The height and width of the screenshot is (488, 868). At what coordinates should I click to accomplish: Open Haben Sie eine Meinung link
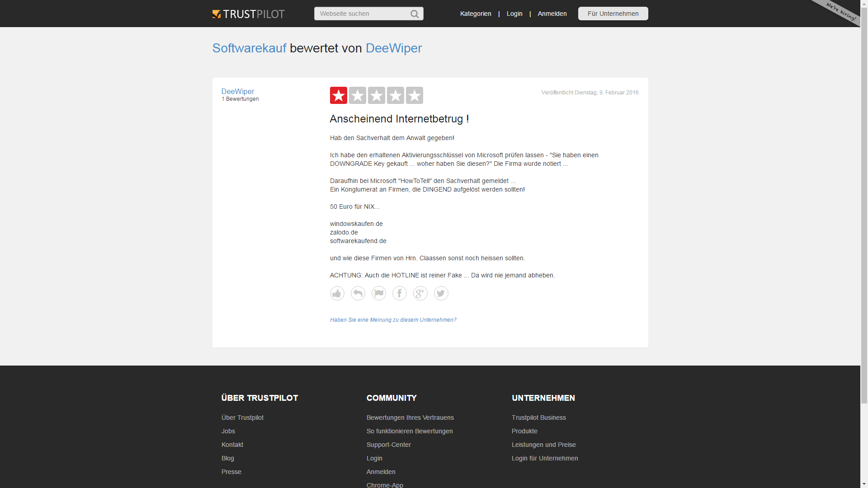point(393,320)
